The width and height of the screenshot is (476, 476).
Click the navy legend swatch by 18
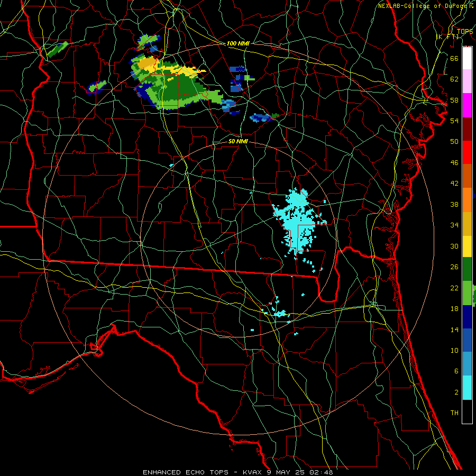pos(467,317)
